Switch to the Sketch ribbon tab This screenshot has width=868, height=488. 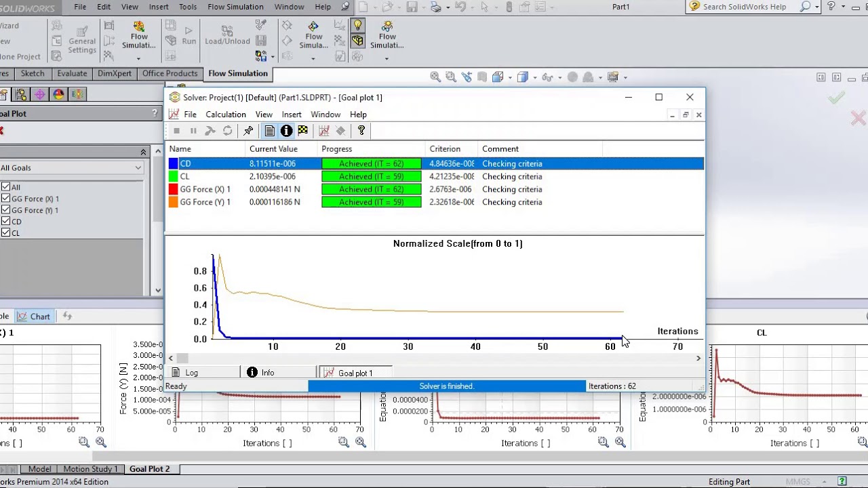pyautogui.click(x=33, y=73)
